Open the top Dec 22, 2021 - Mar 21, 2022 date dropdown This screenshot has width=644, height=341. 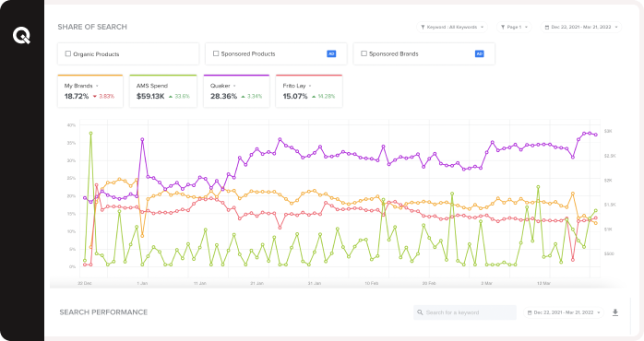point(580,27)
